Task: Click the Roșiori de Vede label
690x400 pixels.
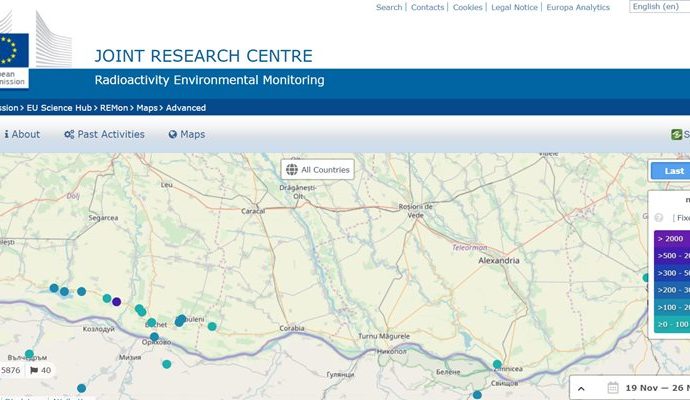Action: (415, 211)
